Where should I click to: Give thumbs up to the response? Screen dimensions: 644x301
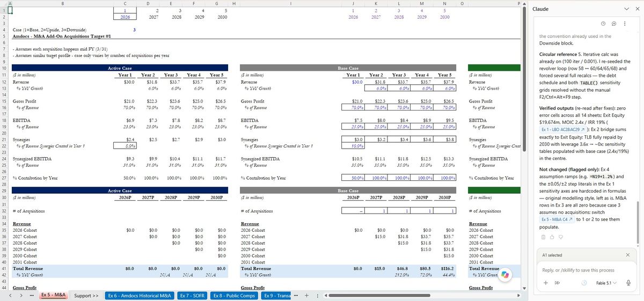pyautogui.click(x=551, y=237)
